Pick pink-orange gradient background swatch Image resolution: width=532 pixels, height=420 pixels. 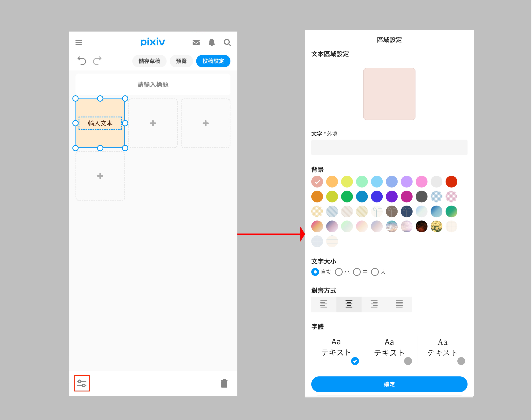[x=317, y=227]
